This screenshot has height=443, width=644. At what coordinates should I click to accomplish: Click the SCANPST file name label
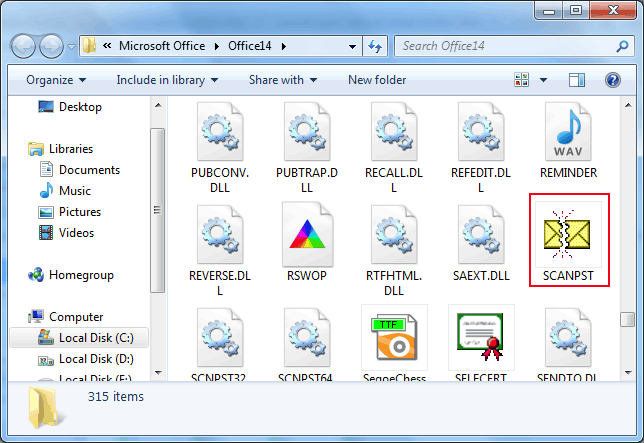(x=568, y=275)
